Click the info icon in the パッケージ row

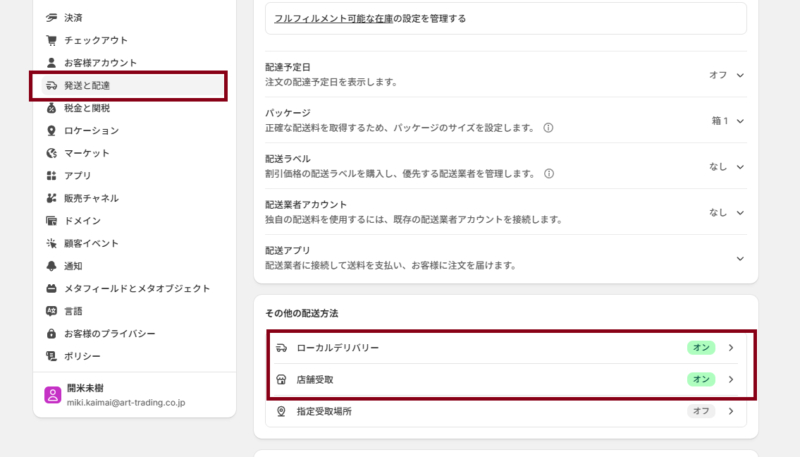[x=548, y=128]
